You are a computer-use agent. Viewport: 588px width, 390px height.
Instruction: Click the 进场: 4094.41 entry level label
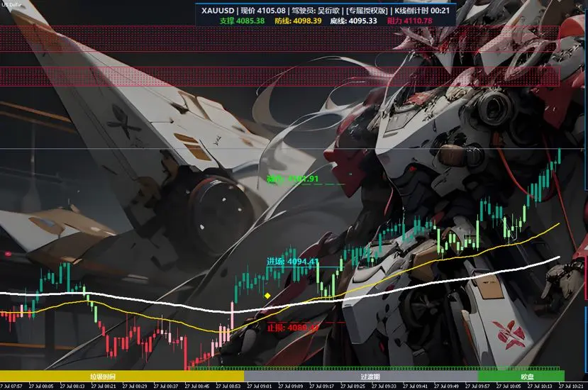[x=293, y=262]
